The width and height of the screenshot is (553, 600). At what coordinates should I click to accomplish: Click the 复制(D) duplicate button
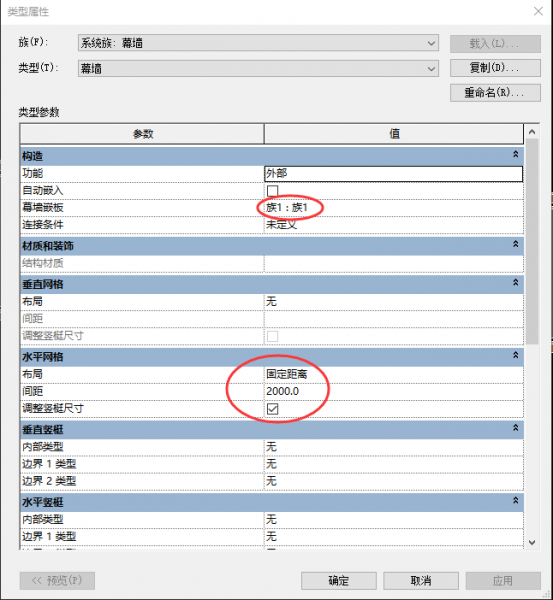pos(495,68)
